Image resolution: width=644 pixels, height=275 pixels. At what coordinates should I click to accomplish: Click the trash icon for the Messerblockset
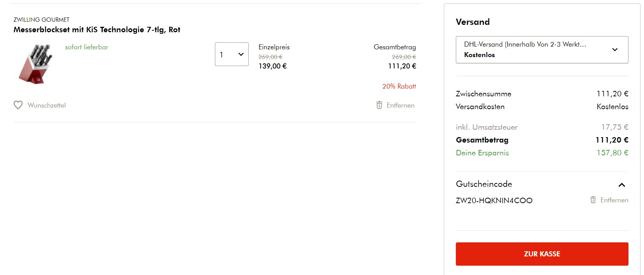[379, 105]
